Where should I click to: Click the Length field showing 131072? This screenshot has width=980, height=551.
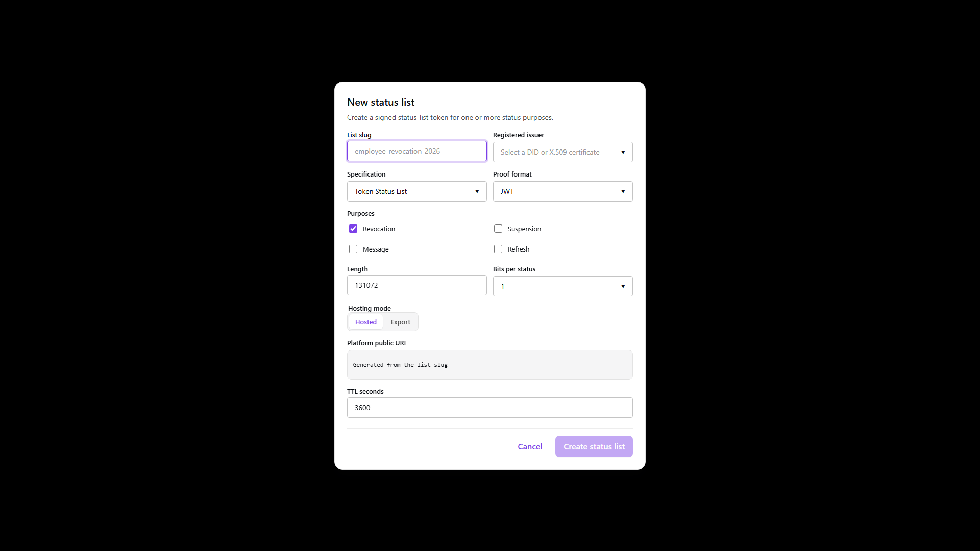coord(416,285)
